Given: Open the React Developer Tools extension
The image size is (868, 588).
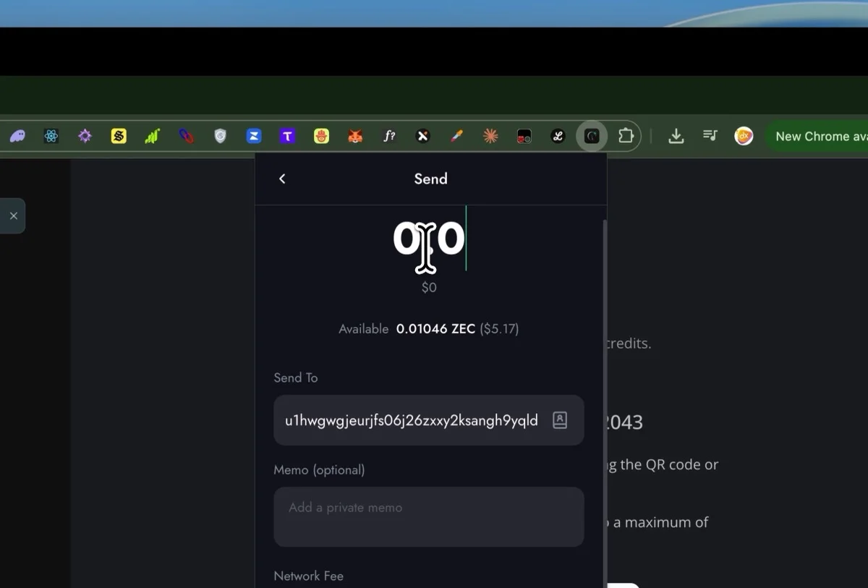Looking at the screenshot, I should click(51, 136).
